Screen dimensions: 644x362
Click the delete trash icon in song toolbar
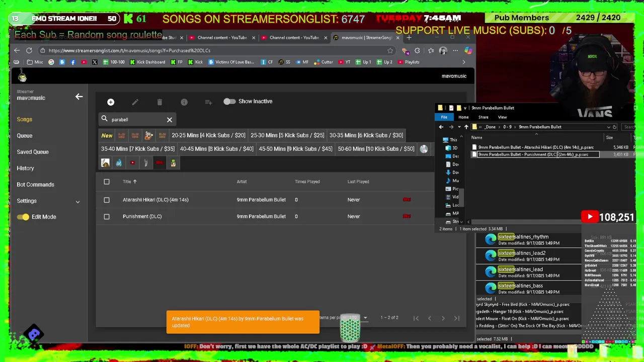click(159, 102)
